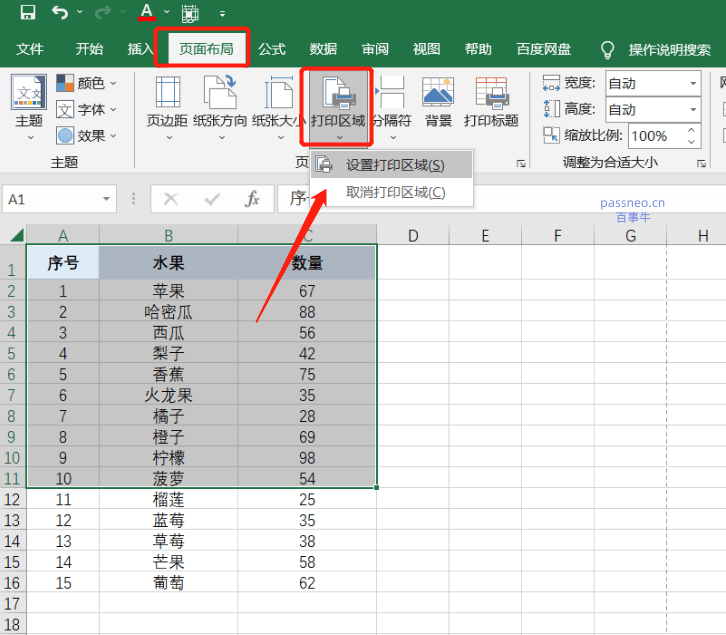Viewport: 726px width, 635px height.
Task: Click the lightbulb 操作说明搜索 icon
Action: 607,50
